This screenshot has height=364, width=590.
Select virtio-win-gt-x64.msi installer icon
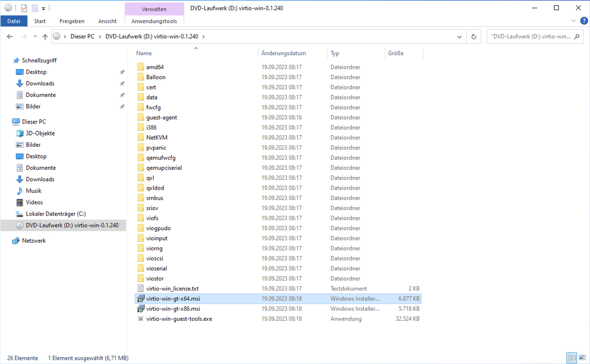[141, 299]
